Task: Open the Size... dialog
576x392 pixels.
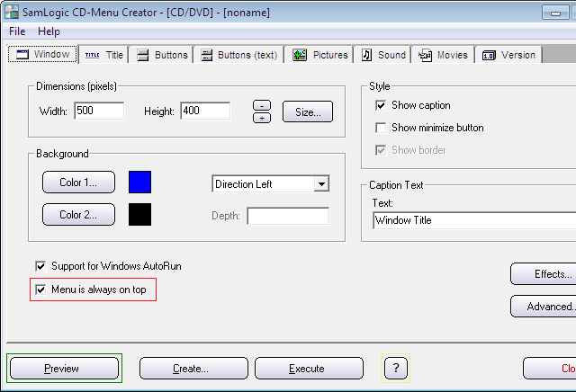Action: tap(308, 111)
